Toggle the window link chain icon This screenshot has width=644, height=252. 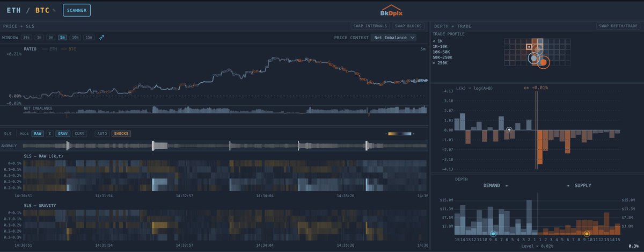102,38
